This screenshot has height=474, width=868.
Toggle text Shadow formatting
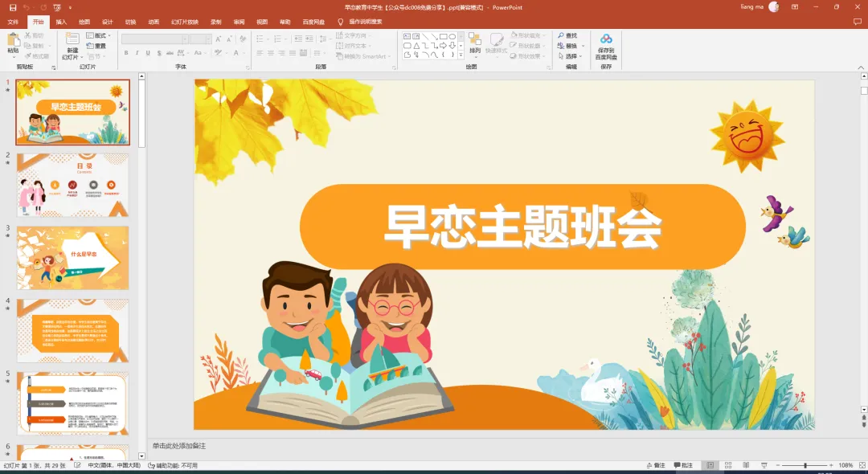coord(159,53)
